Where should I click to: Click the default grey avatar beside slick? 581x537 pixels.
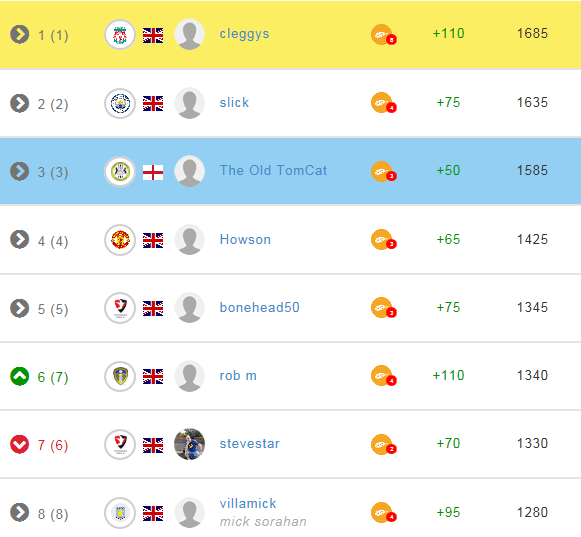(189, 103)
